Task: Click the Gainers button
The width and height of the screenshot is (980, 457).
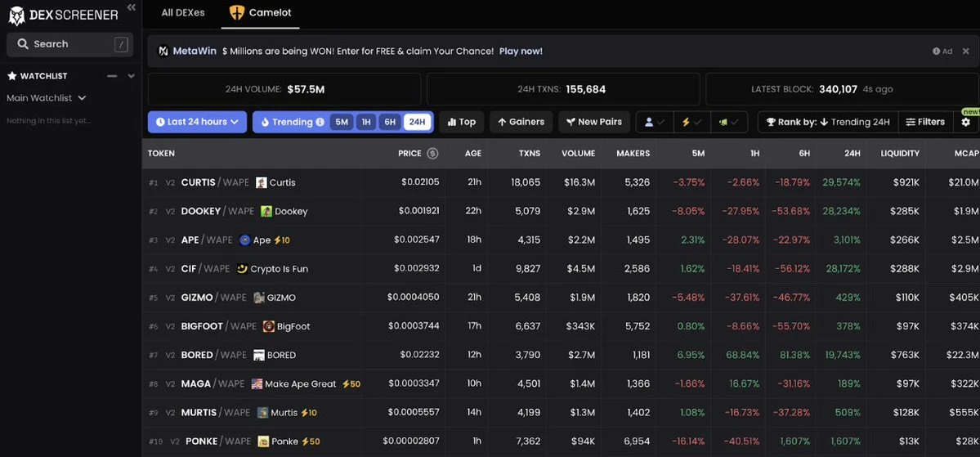Action: (521, 122)
